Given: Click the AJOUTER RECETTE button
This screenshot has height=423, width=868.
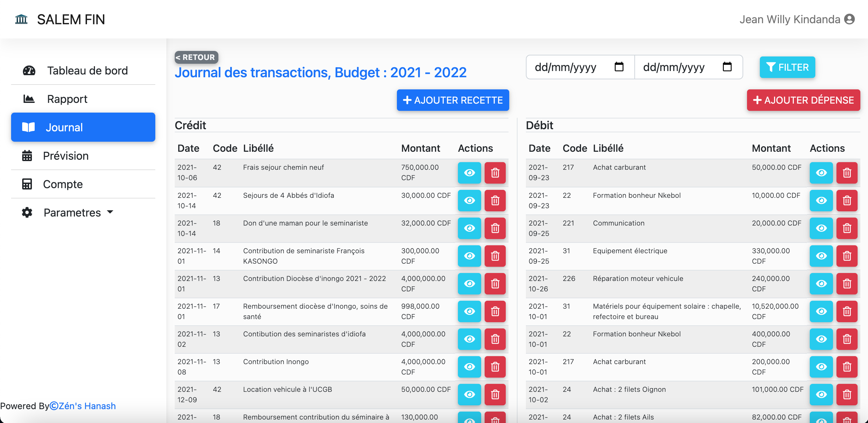Looking at the screenshot, I should (452, 100).
